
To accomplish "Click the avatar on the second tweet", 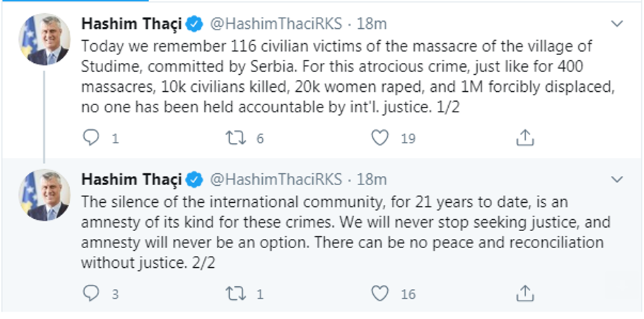I will click(x=44, y=195).
